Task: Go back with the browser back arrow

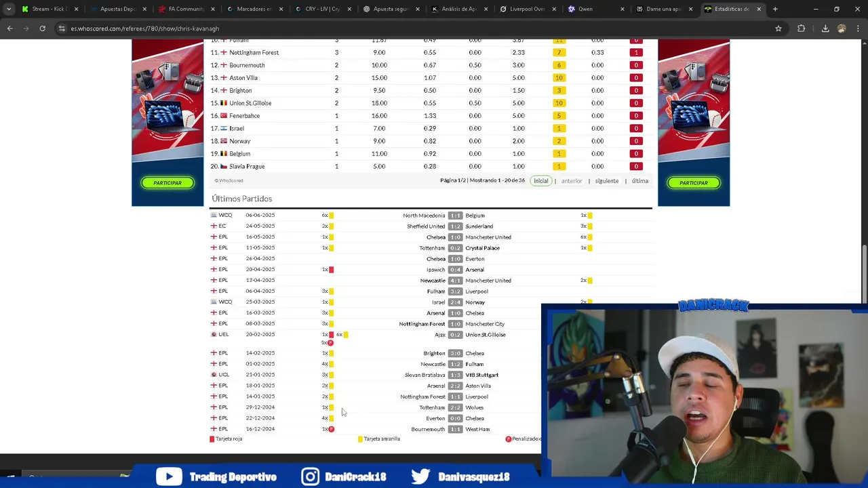Action: pos(10,28)
